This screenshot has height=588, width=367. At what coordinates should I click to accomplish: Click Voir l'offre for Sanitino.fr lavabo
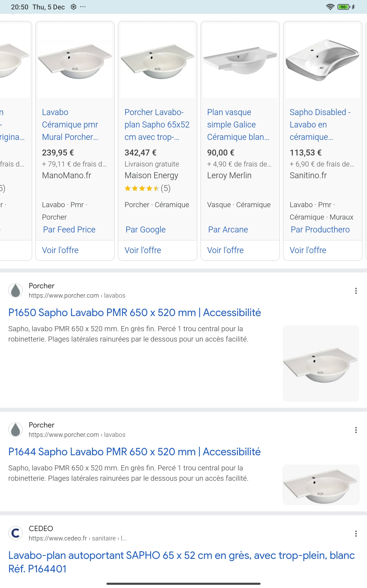[308, 250]
